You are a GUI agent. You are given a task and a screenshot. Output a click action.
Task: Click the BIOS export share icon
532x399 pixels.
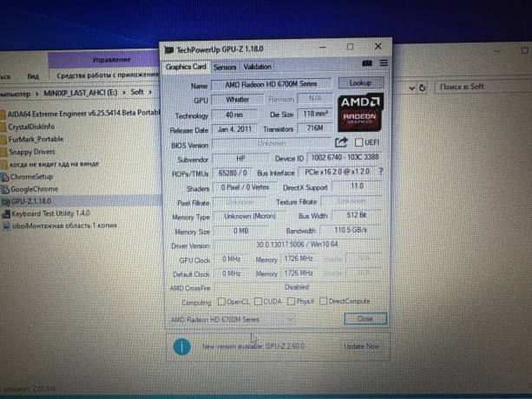point(341,142)
